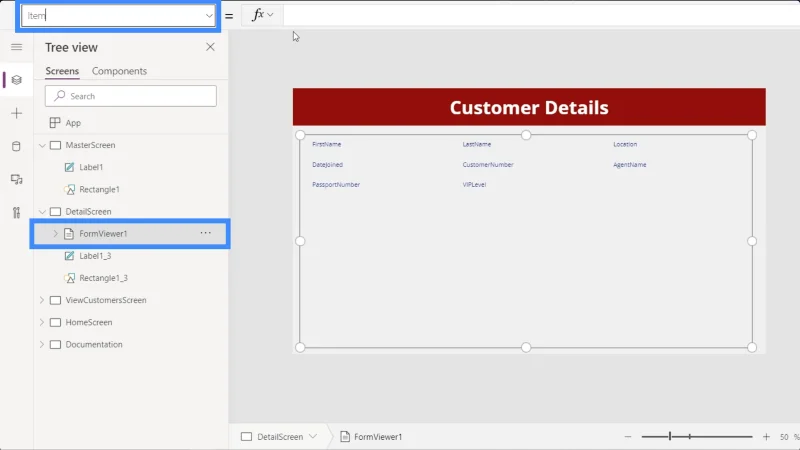The width and height of the screenshot is (800, 450).
Task: Click the Rectangle1_3 shape icon
Action: pos(69,278)
